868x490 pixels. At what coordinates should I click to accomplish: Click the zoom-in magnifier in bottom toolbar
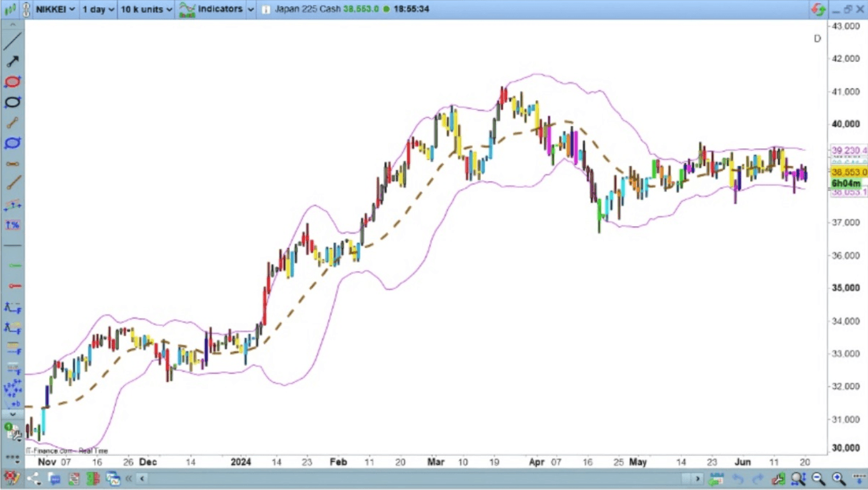pos(837,480)
